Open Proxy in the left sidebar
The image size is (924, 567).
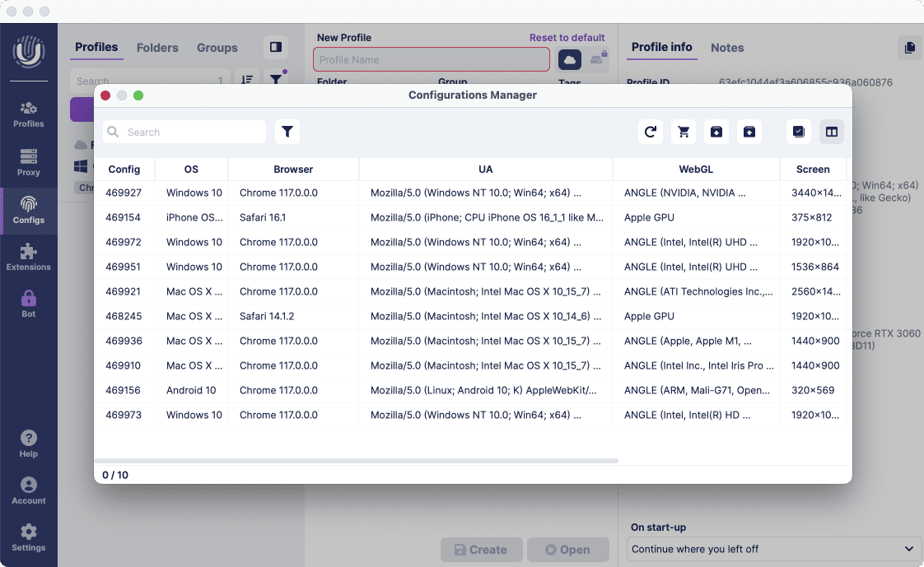28,163
